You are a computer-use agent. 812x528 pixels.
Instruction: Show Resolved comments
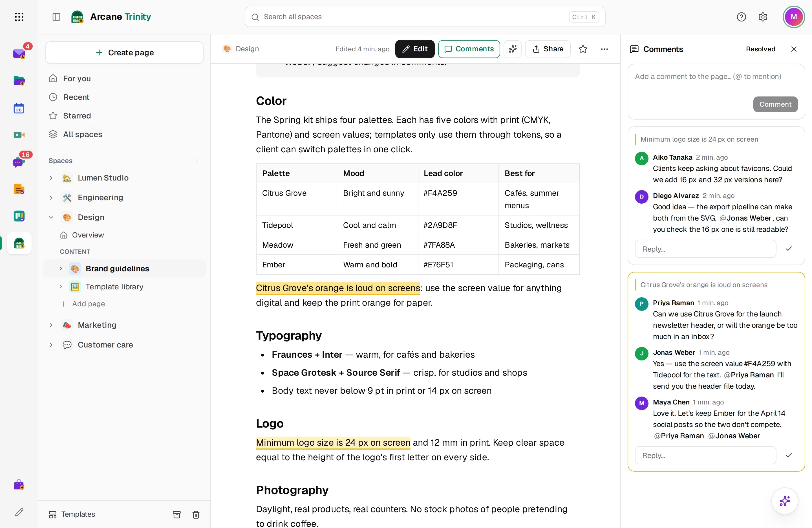[760, 49]
